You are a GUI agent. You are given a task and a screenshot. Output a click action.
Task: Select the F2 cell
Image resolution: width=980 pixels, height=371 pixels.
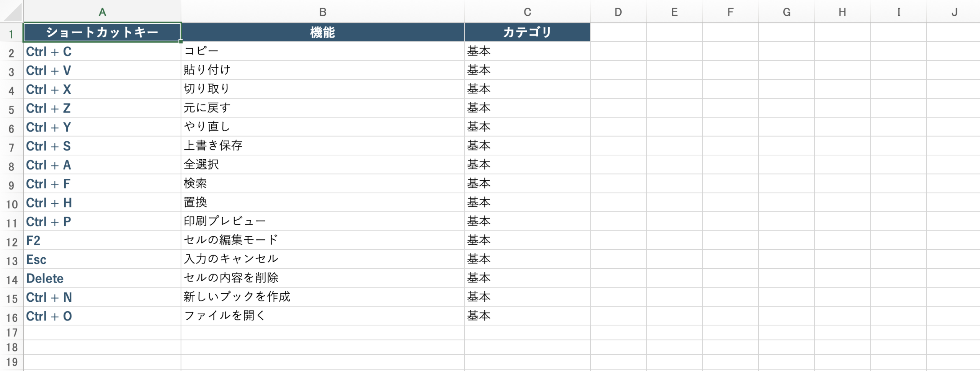pos(102,240)
